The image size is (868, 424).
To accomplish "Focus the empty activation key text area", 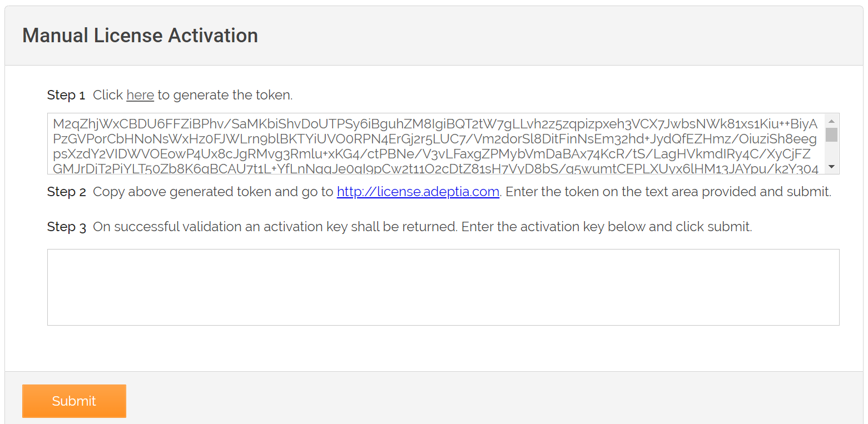I will click(x=443, y=287).
